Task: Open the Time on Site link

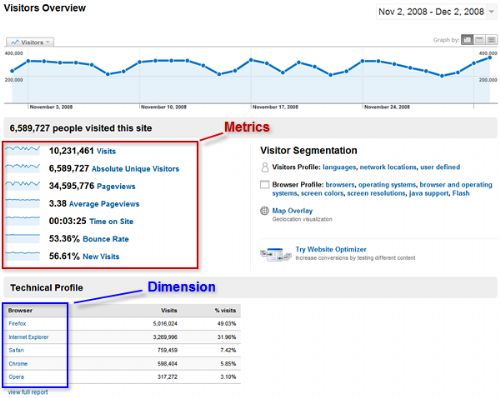Action: tap(111, 221)
